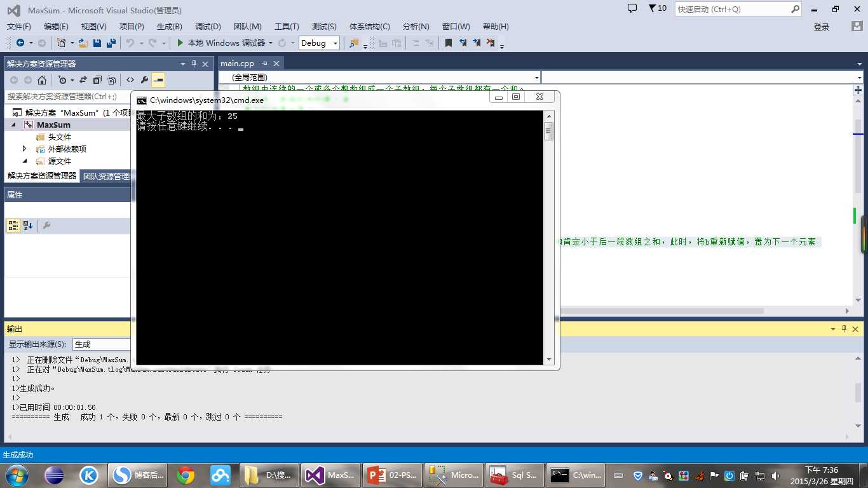Toggle Show All Files in Solution Explorer

111,80
